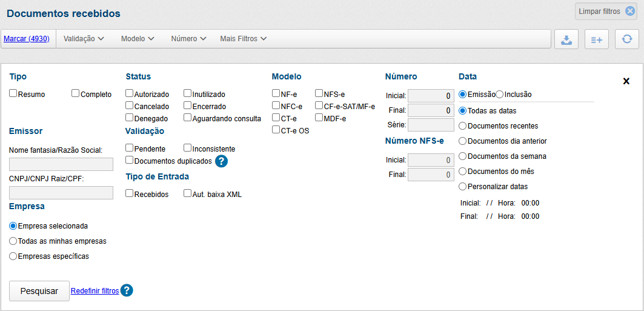Expand the Validação dropdown
The width and height of the screenshot is (644, 311).
coord(84,39)
